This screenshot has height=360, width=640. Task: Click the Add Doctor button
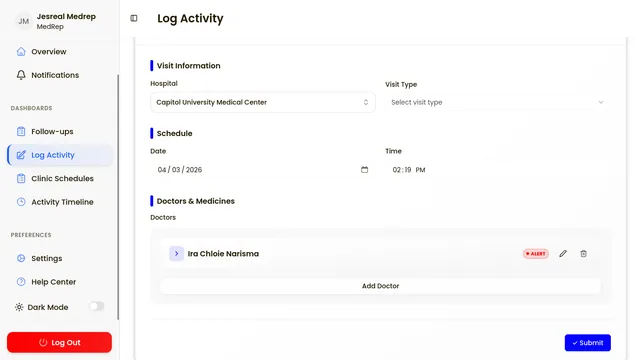click(x=380, y=286)
